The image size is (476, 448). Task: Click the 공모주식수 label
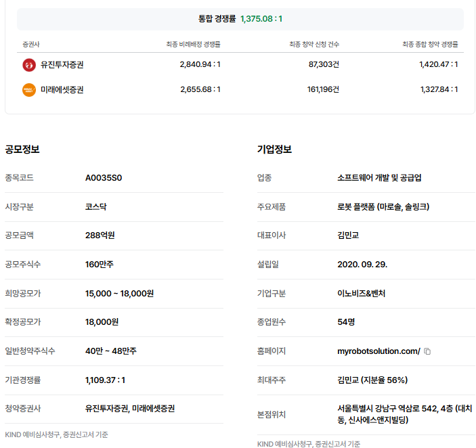(x=23, y=265)
